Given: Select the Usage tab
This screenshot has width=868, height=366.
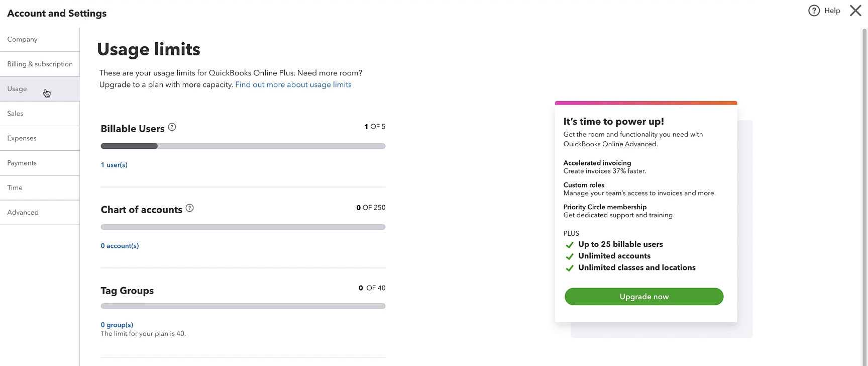Looking at the screenshot, I should [x=40, y=88].
